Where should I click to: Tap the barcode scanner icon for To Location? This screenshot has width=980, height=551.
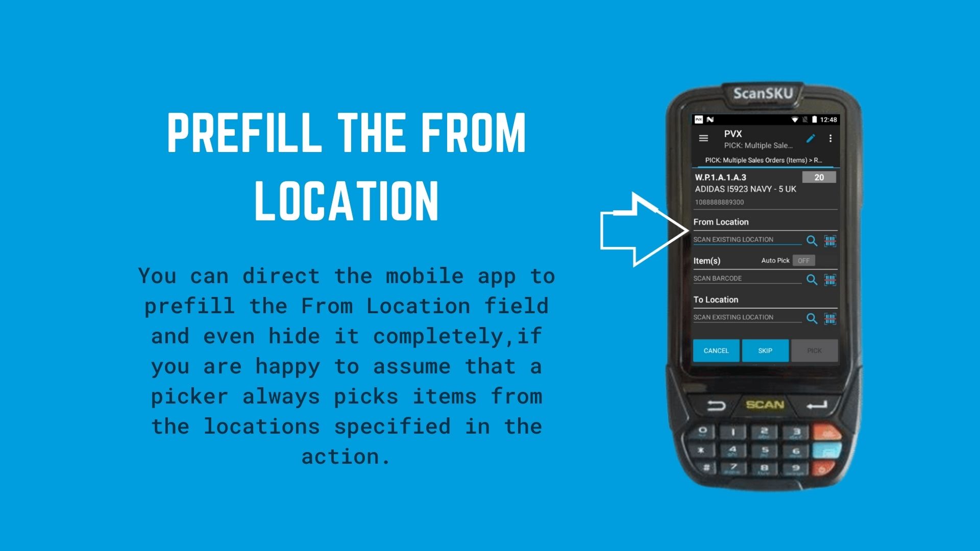[x=830, y=316]
